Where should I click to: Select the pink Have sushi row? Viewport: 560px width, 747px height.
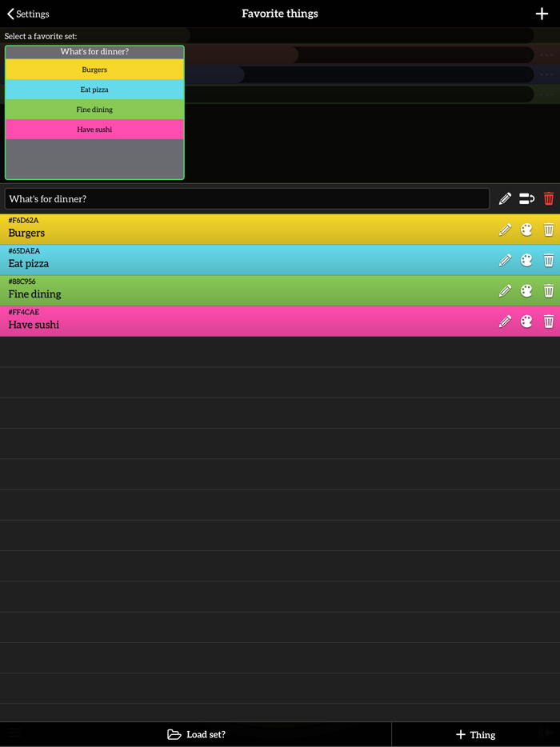(x=280, y=321)
